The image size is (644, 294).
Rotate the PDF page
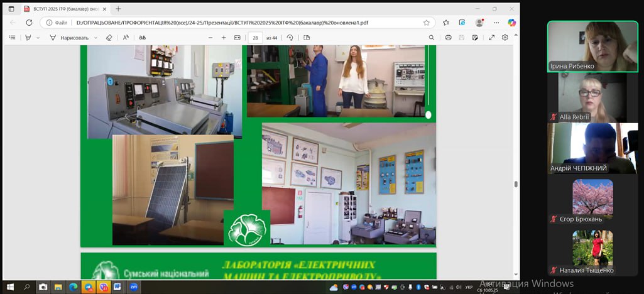(x=290, y=37)
